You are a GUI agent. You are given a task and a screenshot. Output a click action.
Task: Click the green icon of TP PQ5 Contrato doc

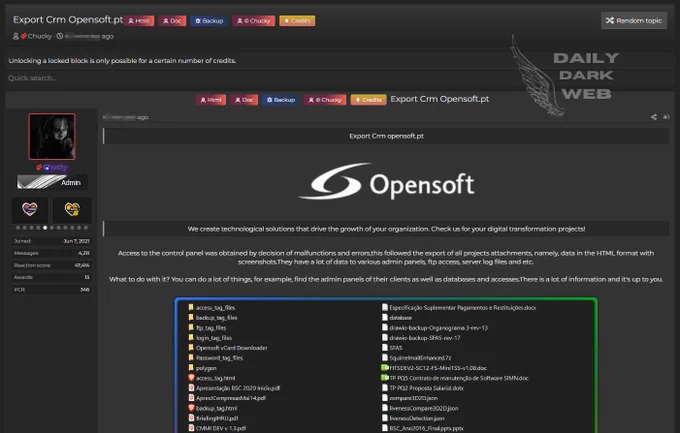384,377
